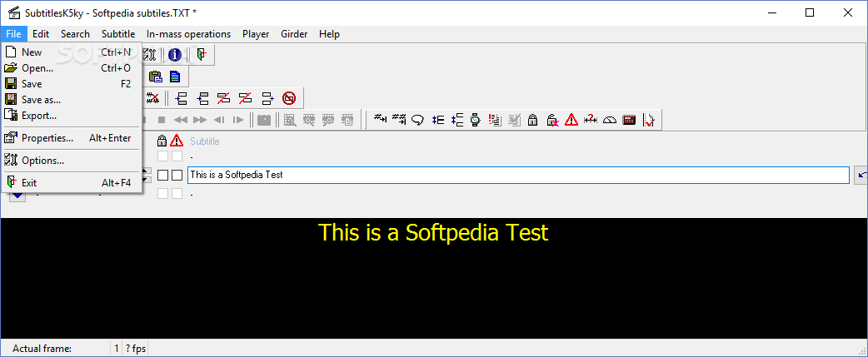The height and width of the screenshot is (357, 868).
Task: Click the exit door icon in toolbar
Action: (x=202, y=55)
